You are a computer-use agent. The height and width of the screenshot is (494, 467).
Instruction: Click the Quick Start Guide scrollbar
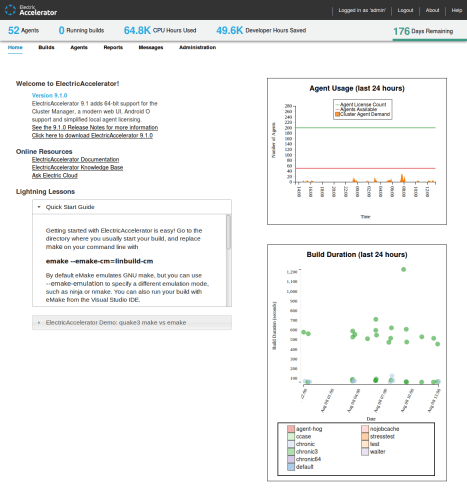(x=228, y=232)
